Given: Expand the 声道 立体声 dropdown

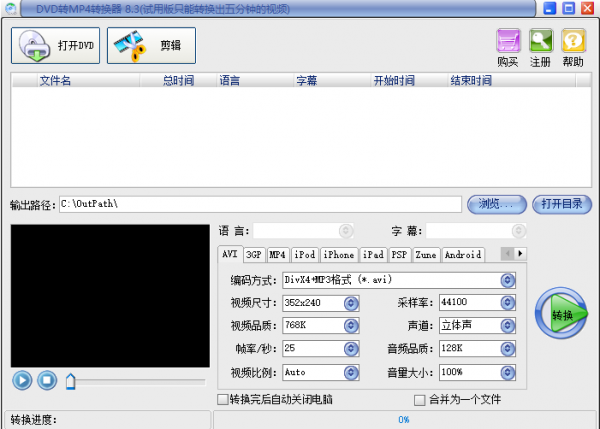Looking at the screenshot, I should pos(507,326).
